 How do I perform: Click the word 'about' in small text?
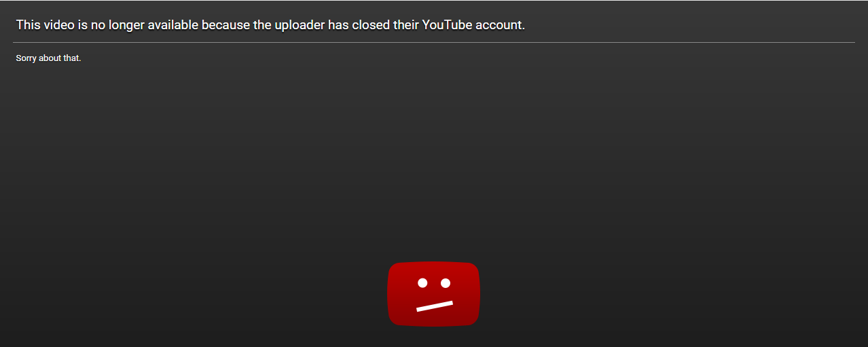click(50, 58)
